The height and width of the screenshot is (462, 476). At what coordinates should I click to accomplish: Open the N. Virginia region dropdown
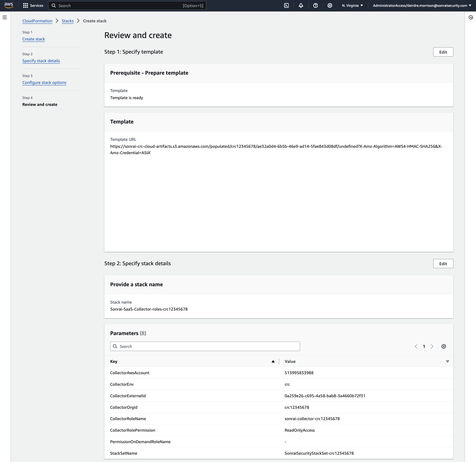point(352,6)
